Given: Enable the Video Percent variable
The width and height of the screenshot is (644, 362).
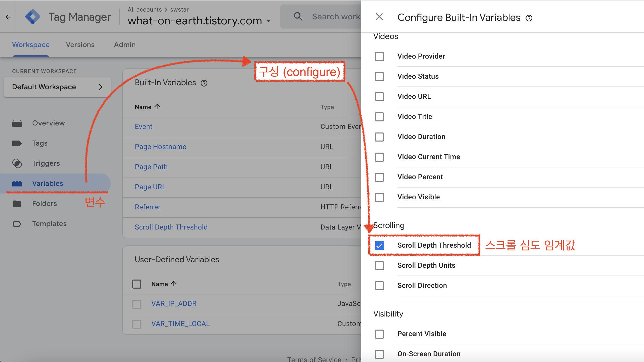Looking at the screenshot, I should coord(379,177).
